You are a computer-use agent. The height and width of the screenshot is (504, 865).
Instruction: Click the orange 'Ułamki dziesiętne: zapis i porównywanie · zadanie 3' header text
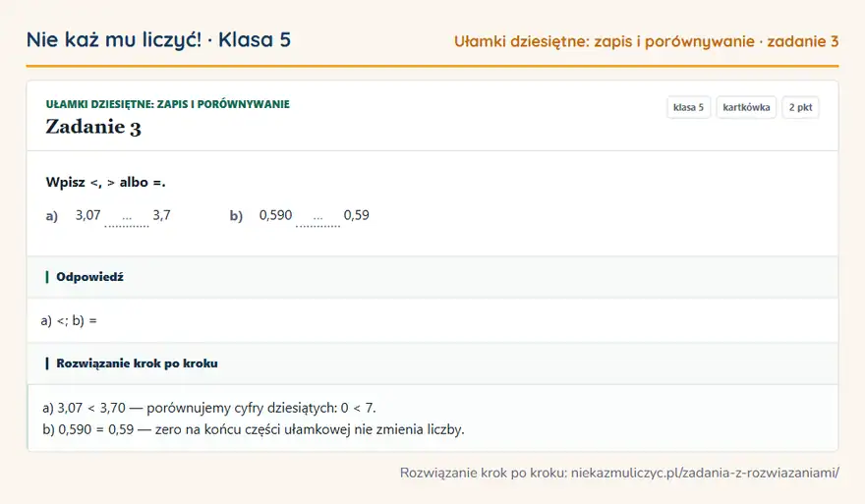[x=646, y=41]
